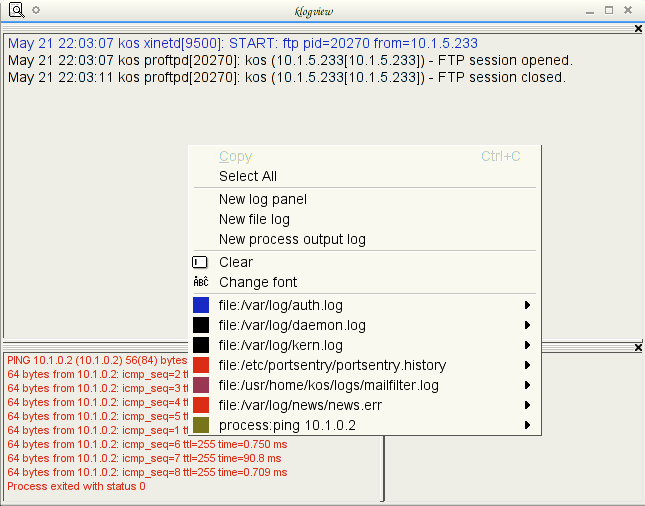Viewport: 645px width, 506px height.
Task: Expand the file:/var/log/kern.log submenu arrow
Action: pyautogui.click(x=527, y=345)
